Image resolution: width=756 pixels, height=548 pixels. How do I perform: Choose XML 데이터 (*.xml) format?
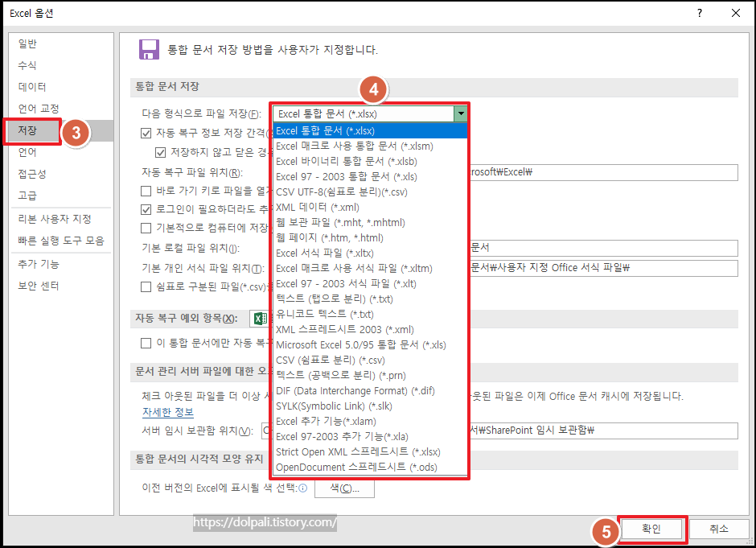[370, 208]
